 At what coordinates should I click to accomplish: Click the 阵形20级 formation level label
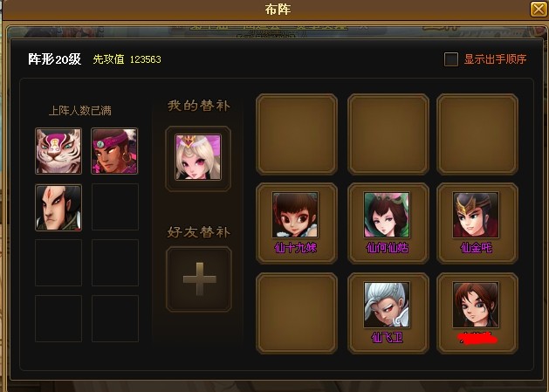coord(55,58)
